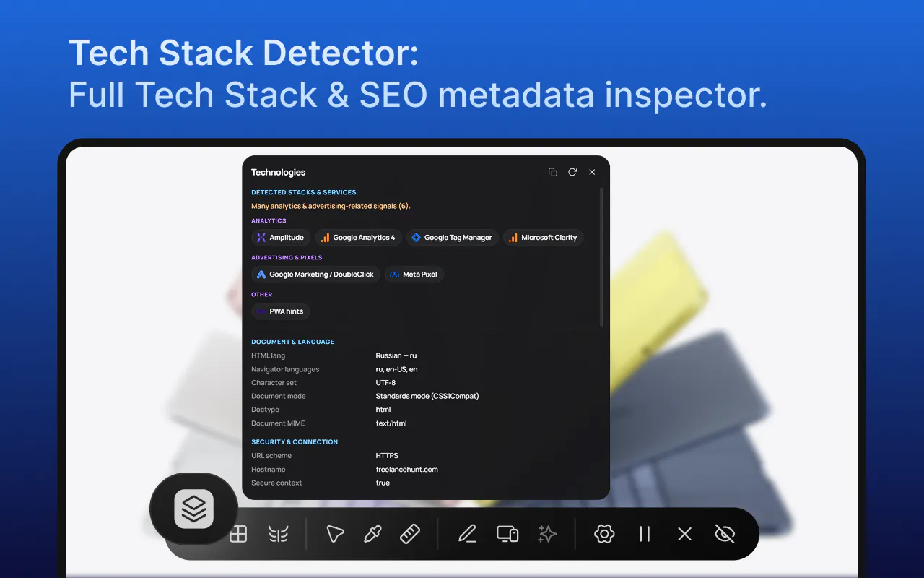Select the Character set row label
Viewport: 924px width, 578px height.
point(274,383)
